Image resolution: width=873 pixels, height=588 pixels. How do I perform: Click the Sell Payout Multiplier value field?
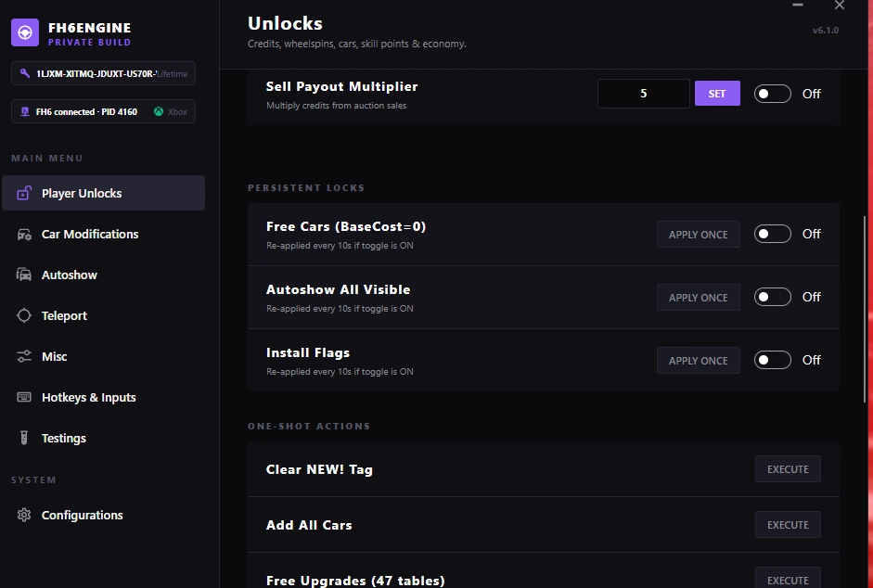point(644,94)
